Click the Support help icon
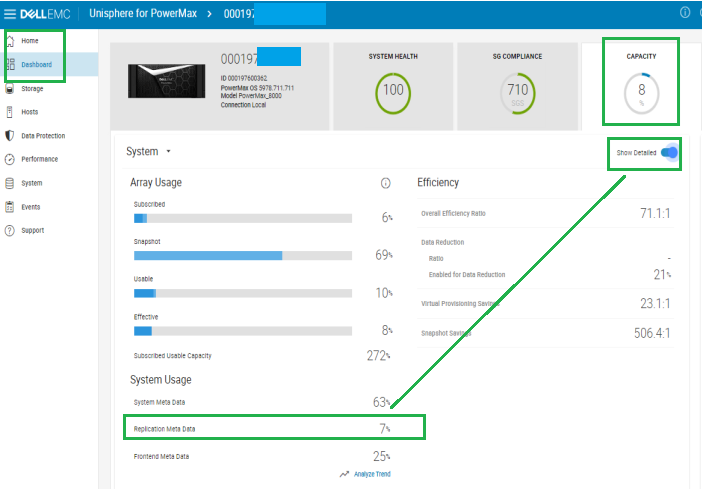Screen dimensions: 702x489 click(10, 231)
